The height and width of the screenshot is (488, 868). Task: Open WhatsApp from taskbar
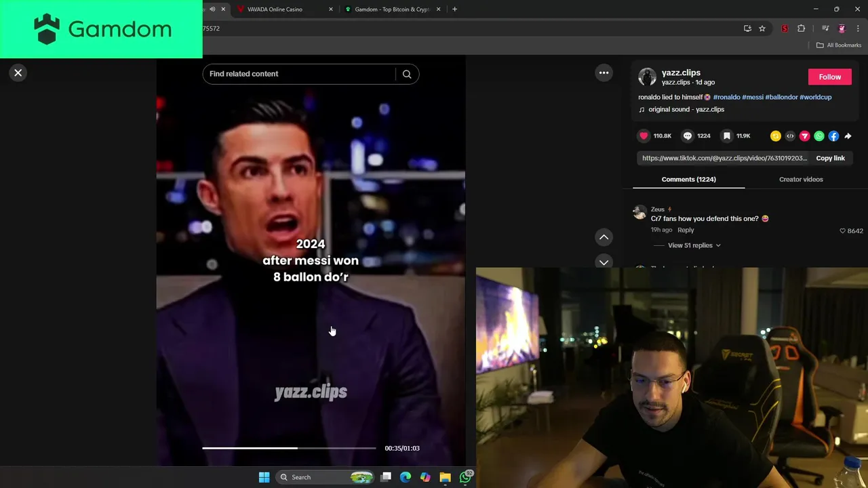click(465, 477)
